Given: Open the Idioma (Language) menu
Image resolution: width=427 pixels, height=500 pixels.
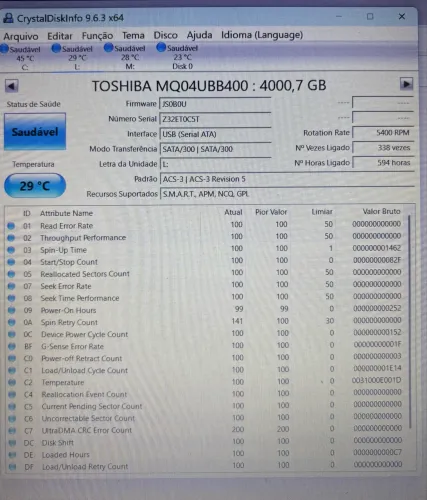Looking at the screenshot, I should pos(262,35).
